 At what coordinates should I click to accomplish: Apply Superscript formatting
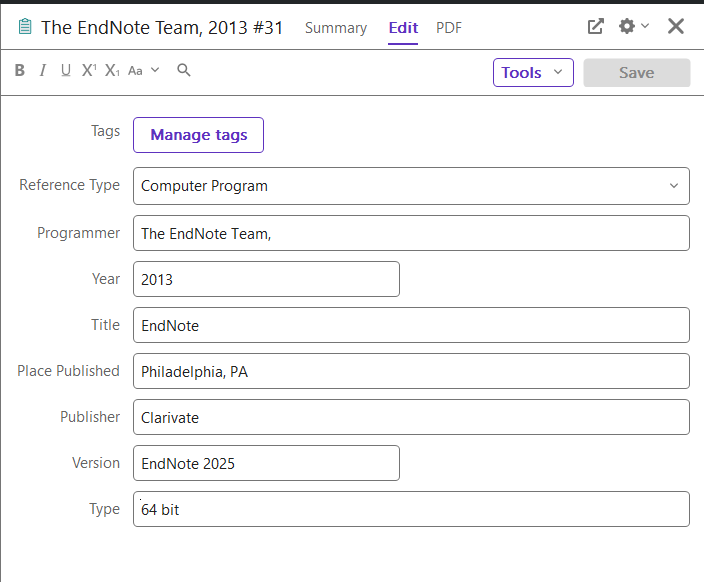click(x=89, y=70)
